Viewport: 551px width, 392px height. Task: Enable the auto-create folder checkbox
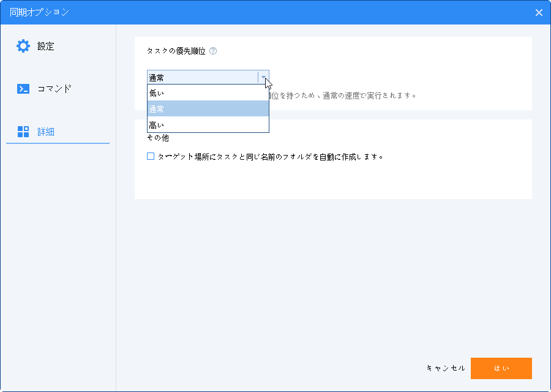click(x=151, y=156)
